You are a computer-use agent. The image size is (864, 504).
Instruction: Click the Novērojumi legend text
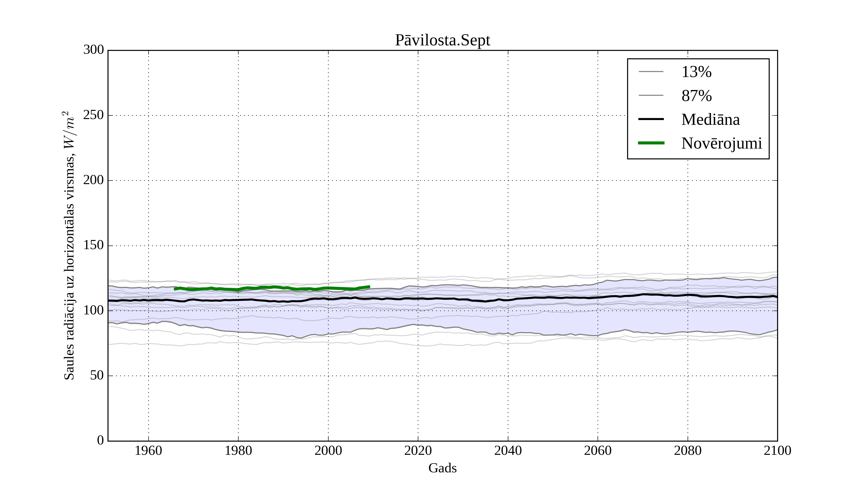[x=721, y=143]
